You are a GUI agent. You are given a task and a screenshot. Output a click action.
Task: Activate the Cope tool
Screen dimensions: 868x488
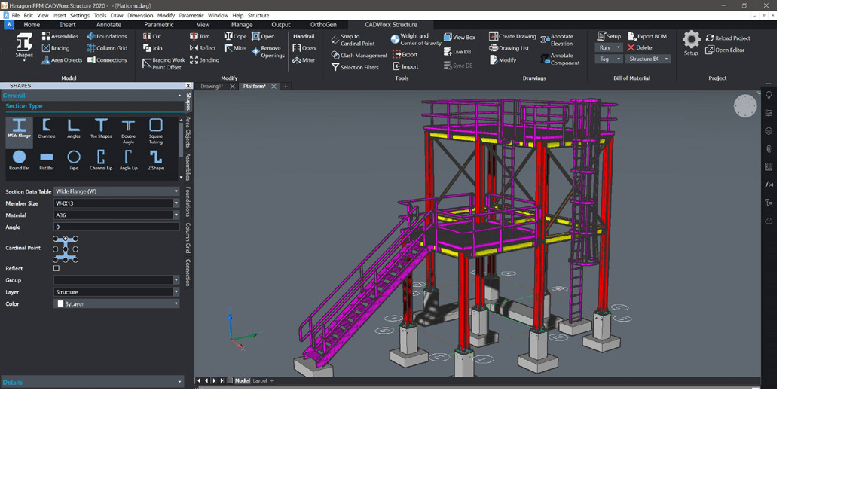235,36
